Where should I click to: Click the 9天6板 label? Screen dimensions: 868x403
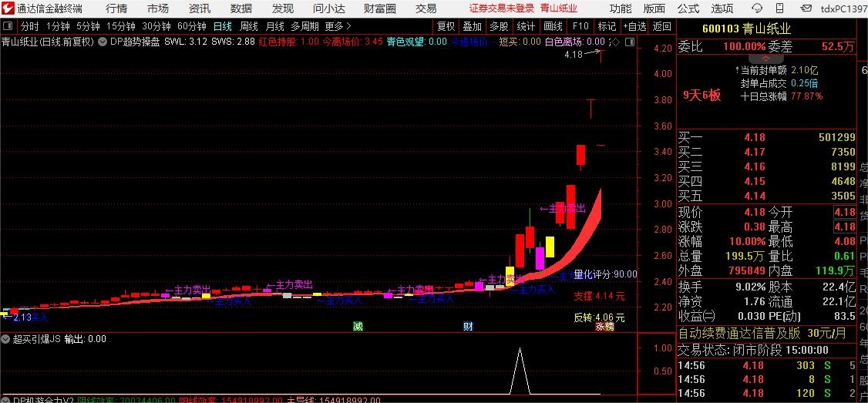point(702,96)
